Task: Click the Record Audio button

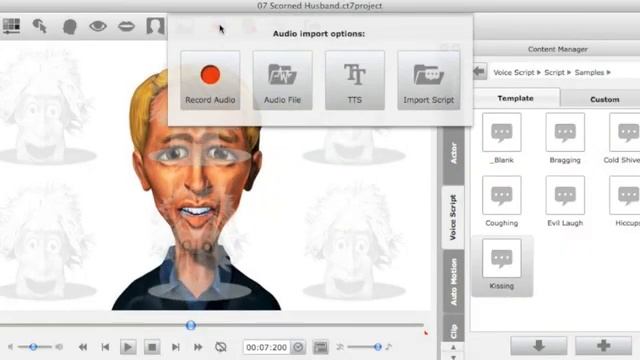Action: pyautogui.click(x=210, y=80)
